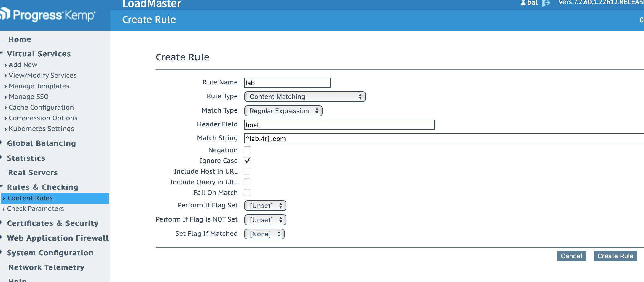Click into the Match String field
Image resolution: width=644 pixels, height=282 pixels.
[x=442, y=138]
